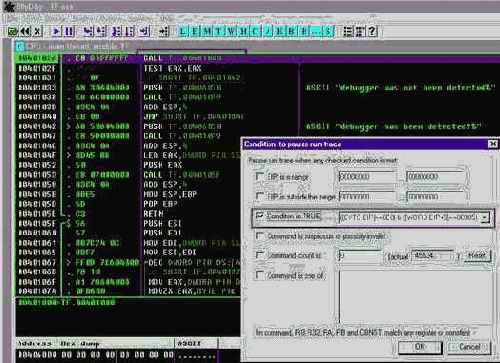
Task: Click the Close program X toolbar icon
Action: pyautogui.click(x=37, y=32)
